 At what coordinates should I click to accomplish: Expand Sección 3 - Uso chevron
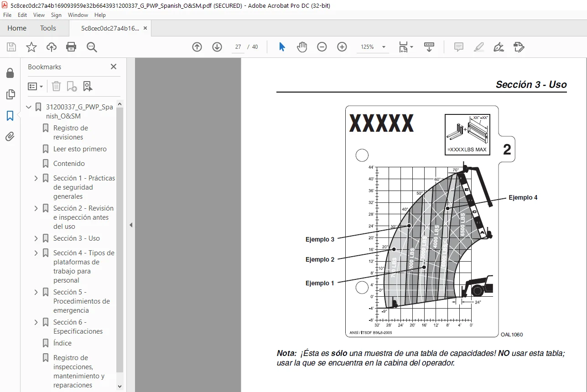click(x=36, y=238)
